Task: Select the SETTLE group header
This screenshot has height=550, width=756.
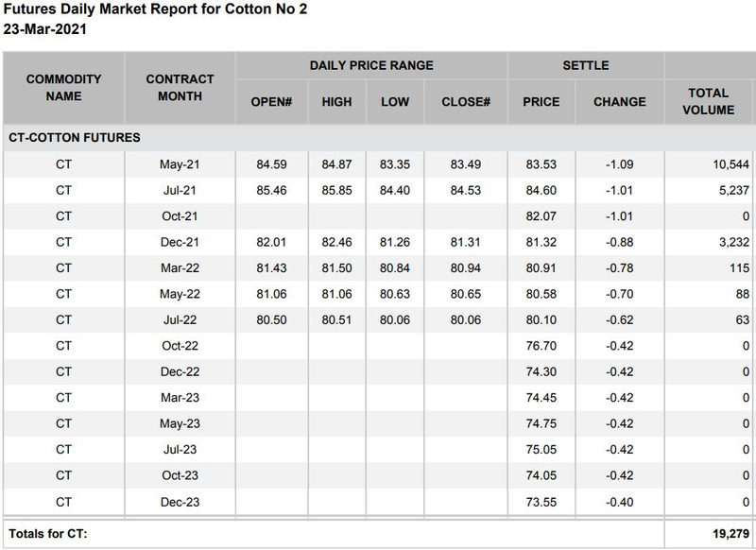Action: pos(585,66)
